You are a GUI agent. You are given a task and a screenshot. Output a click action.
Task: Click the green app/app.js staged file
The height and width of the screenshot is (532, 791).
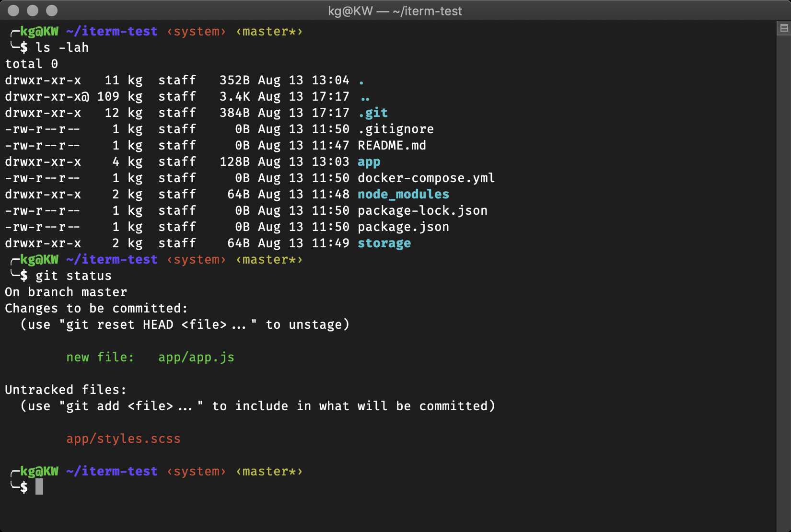(196, 358)
